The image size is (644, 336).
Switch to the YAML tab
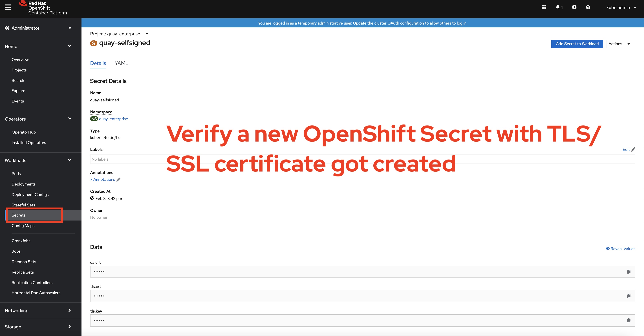click(122, 63)
